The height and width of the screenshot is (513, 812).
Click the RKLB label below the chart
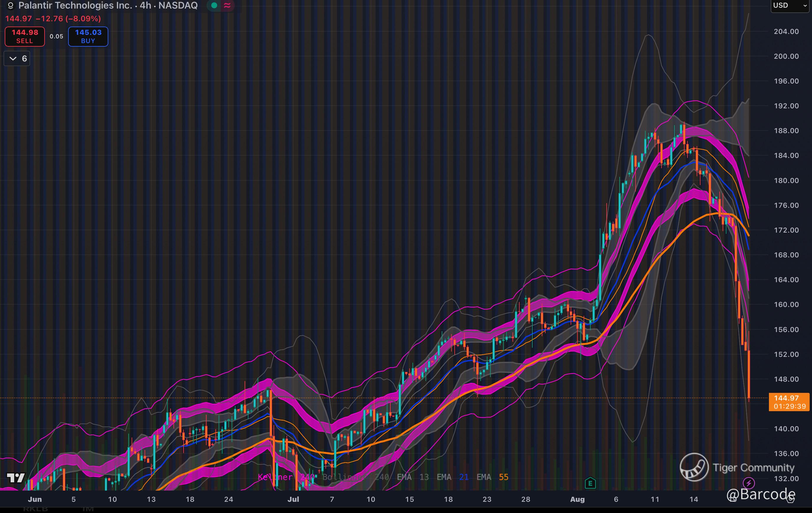[35, 509]
